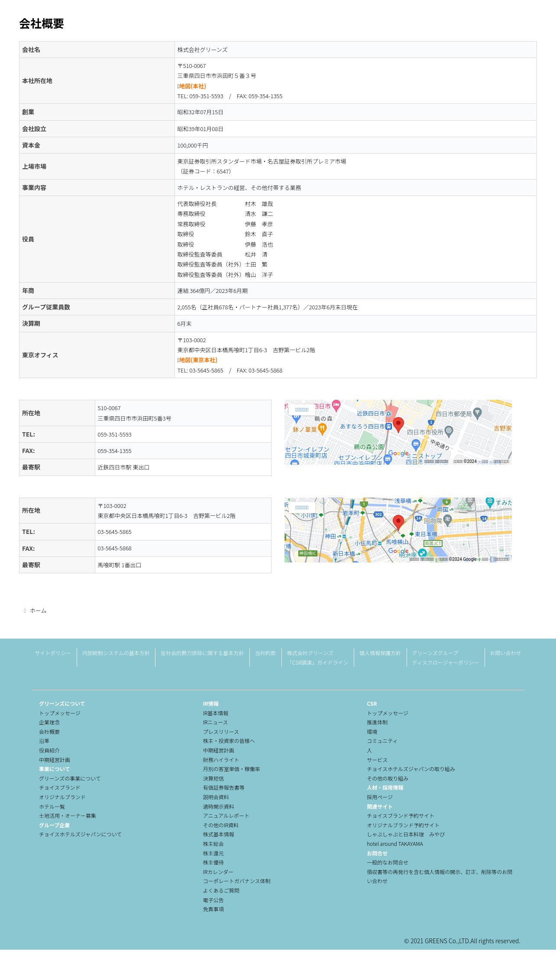Open IR基本情報 footer link
556x980 pixels.
(x=216, y=713)
